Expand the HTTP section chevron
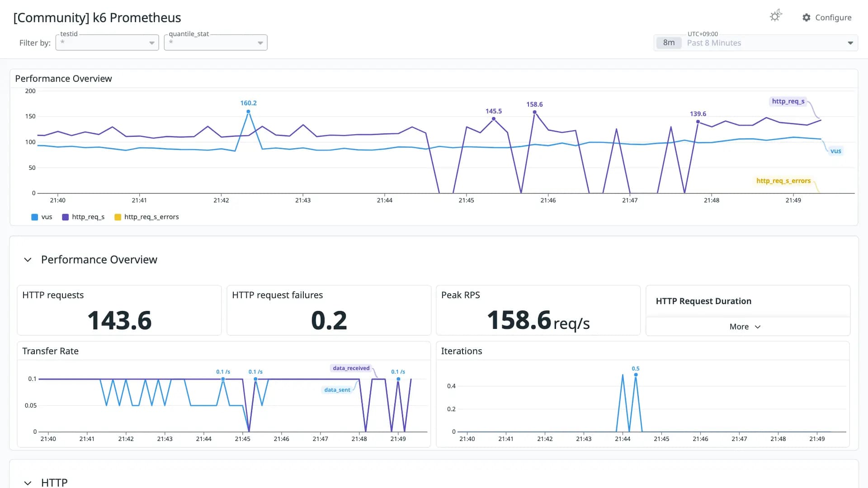Screen dimensions: 868x488 28,483
